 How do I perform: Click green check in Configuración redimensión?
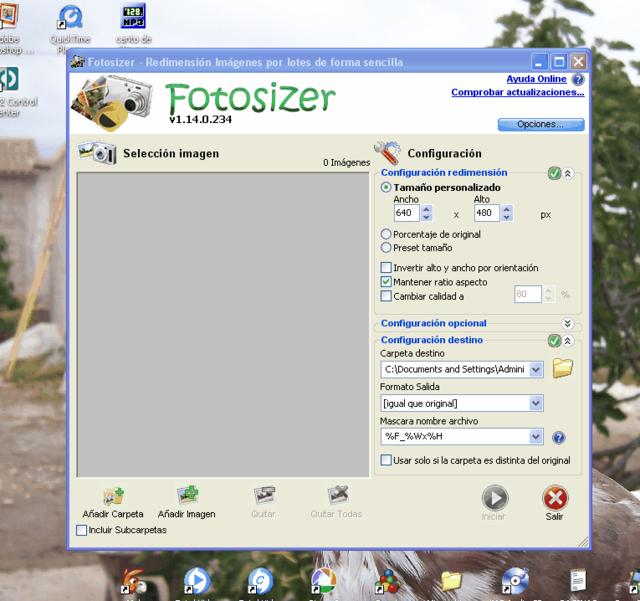554,174
